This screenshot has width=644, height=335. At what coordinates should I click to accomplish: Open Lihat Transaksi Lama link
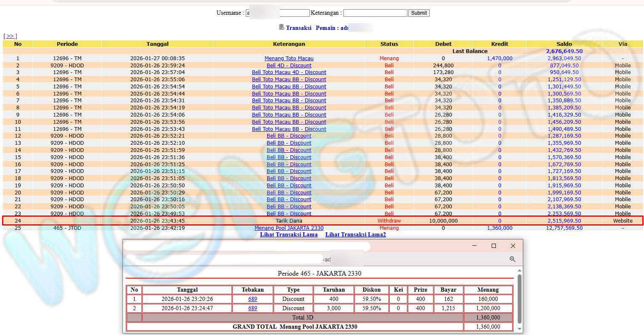click(289, 235)
